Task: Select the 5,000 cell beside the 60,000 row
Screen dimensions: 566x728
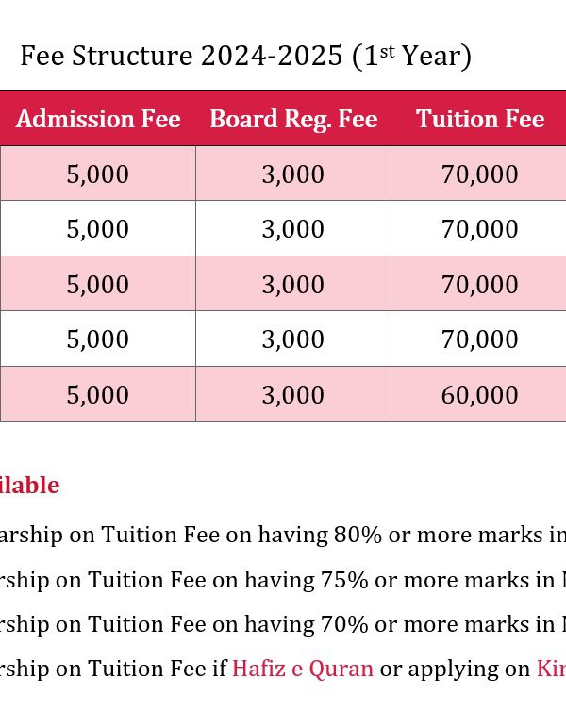Action: click(98, 394)
